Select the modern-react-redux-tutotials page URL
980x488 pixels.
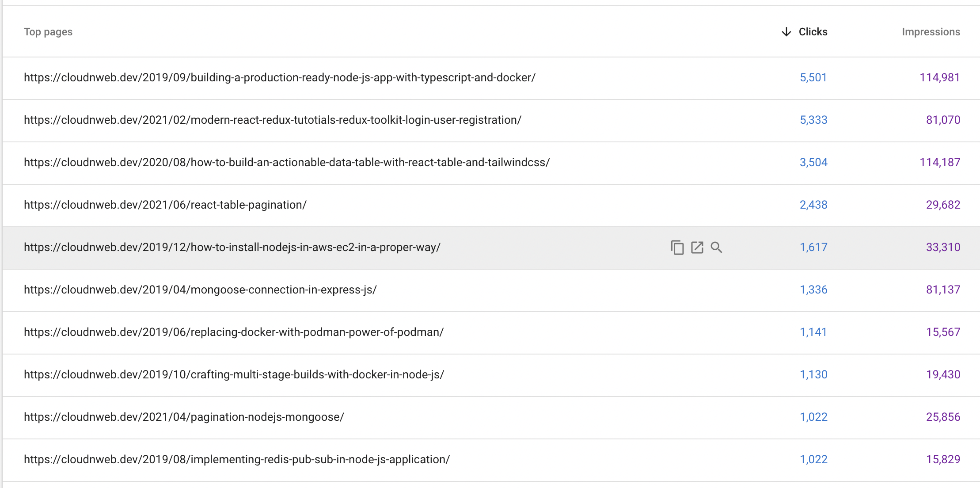coord(272,120)
